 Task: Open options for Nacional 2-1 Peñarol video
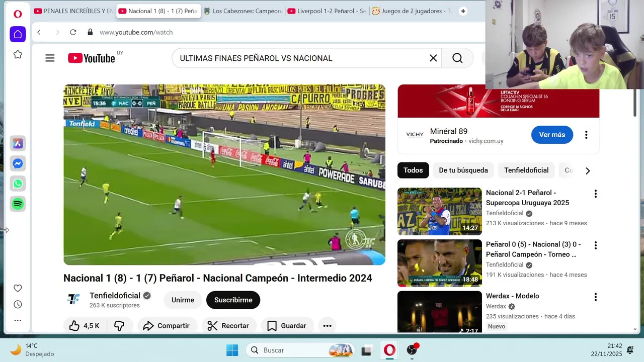click(x=595, y=194)
